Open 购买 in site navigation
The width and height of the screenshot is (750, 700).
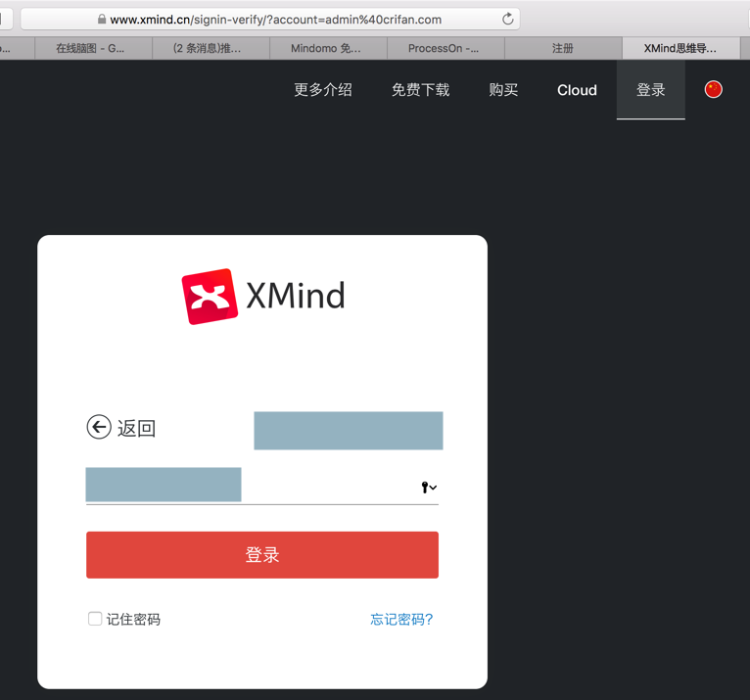[x=503, y=90]
